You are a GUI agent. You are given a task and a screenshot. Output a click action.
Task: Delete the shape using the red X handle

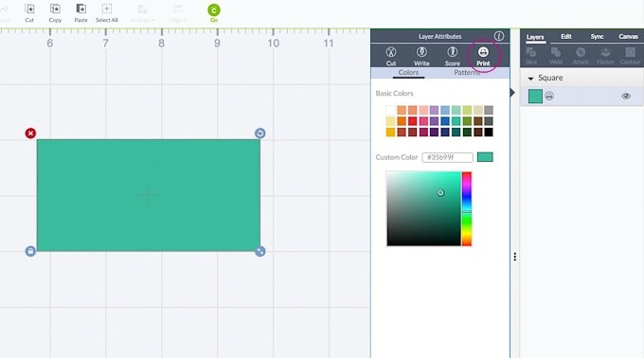30,133
